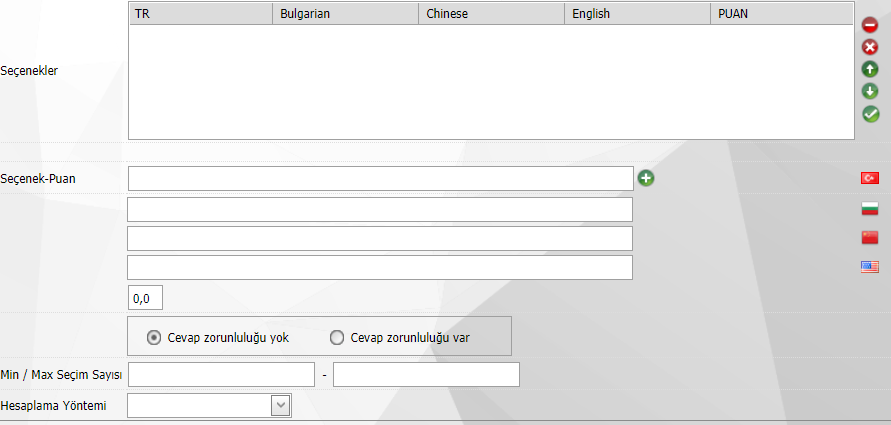Image resolution: width=891 pixels, height=425 pixels.
Task: Click the minimum selection count field
Action: click(x=221, y=374)
